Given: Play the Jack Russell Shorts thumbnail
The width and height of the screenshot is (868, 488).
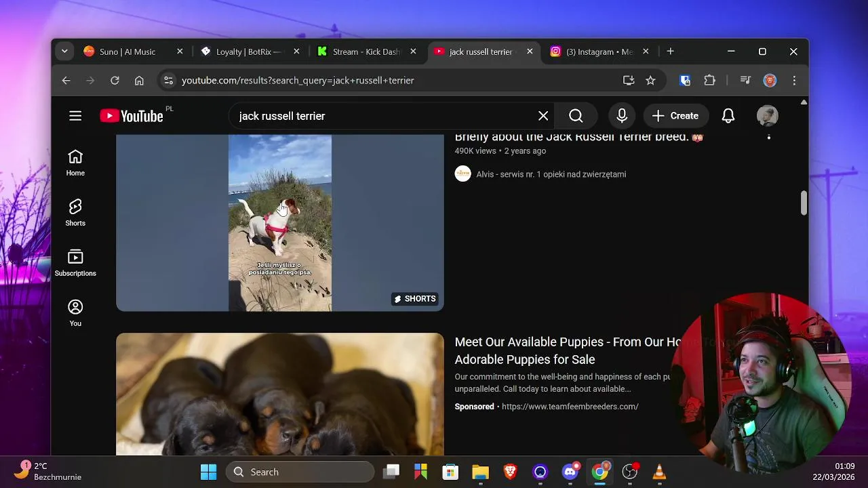Looking at the screenshot, I should [x=280, y=222].
